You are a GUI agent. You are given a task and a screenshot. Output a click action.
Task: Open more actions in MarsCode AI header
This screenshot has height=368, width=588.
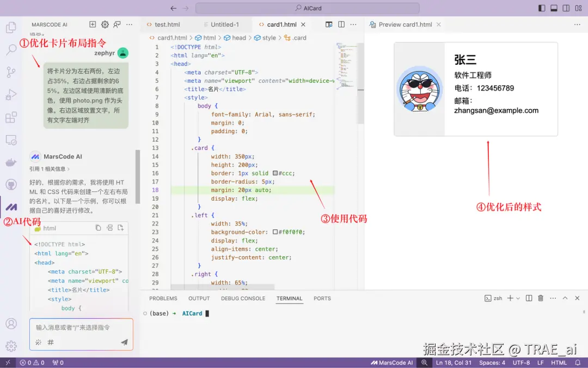[x=130, y=25]
